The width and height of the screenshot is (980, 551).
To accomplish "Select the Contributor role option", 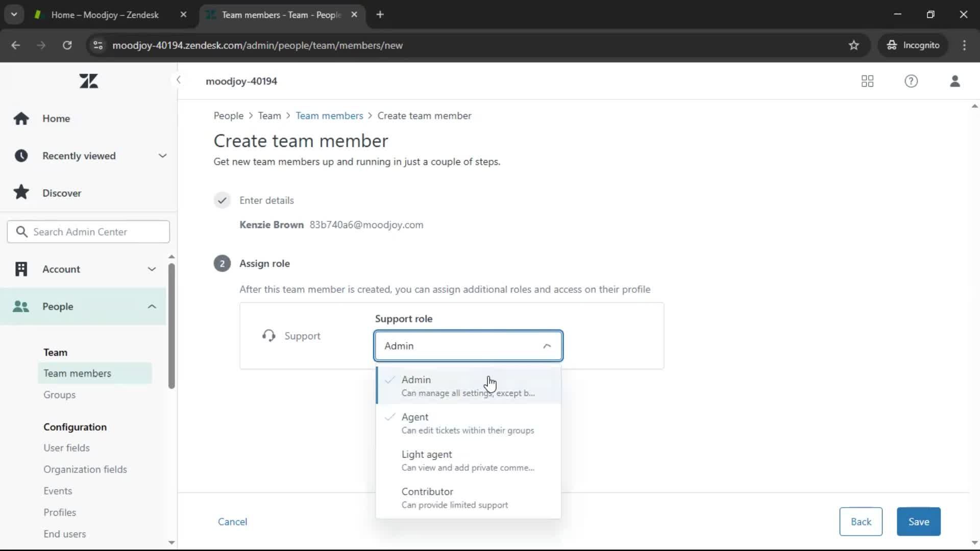I will point(468,497).
